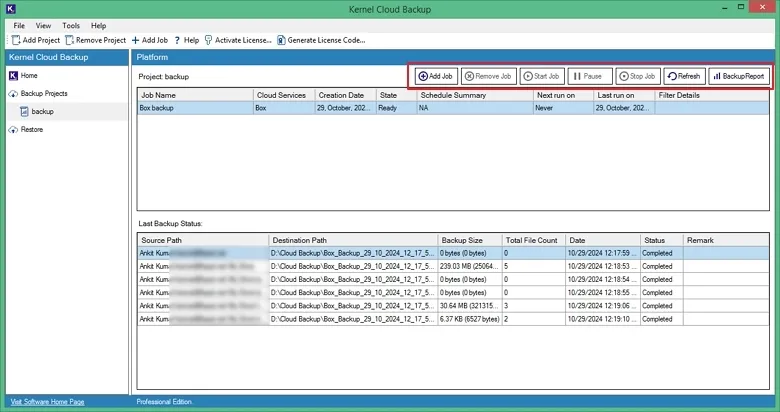
Task: Select the backup project in sidebar tree
Action: [x=37, y=111]
